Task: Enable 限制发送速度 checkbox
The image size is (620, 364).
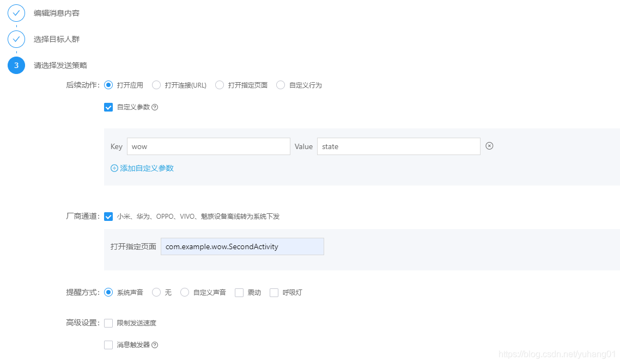Action: [108, 323]
